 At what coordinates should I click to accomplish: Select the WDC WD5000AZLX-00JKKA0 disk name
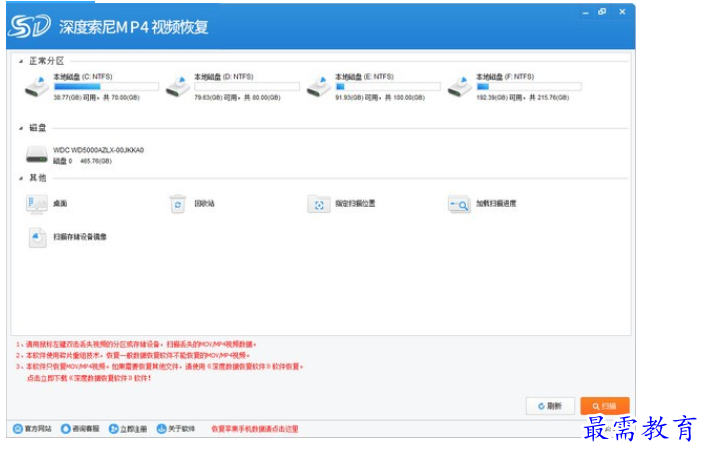98,150
